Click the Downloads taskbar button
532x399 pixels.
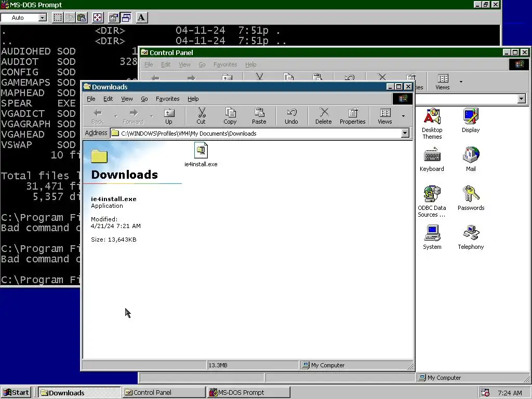pos(79,393)
